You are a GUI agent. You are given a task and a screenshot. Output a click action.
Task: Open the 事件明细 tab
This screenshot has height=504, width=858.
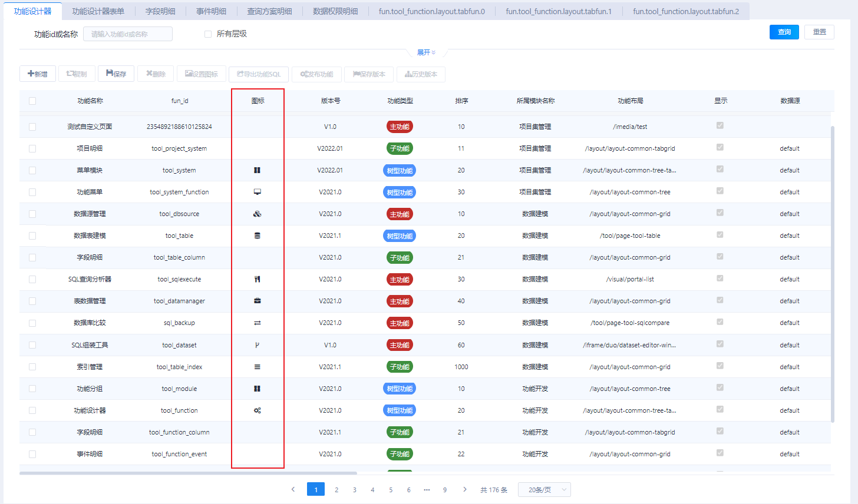[212, 11]
